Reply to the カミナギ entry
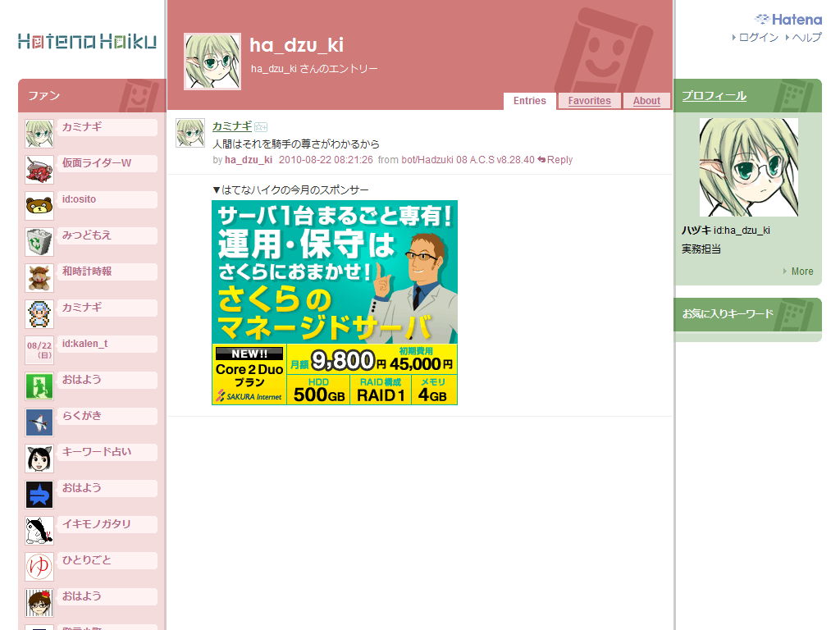The height and width of the screenshot is (630, 840). (x=555, y=160)
